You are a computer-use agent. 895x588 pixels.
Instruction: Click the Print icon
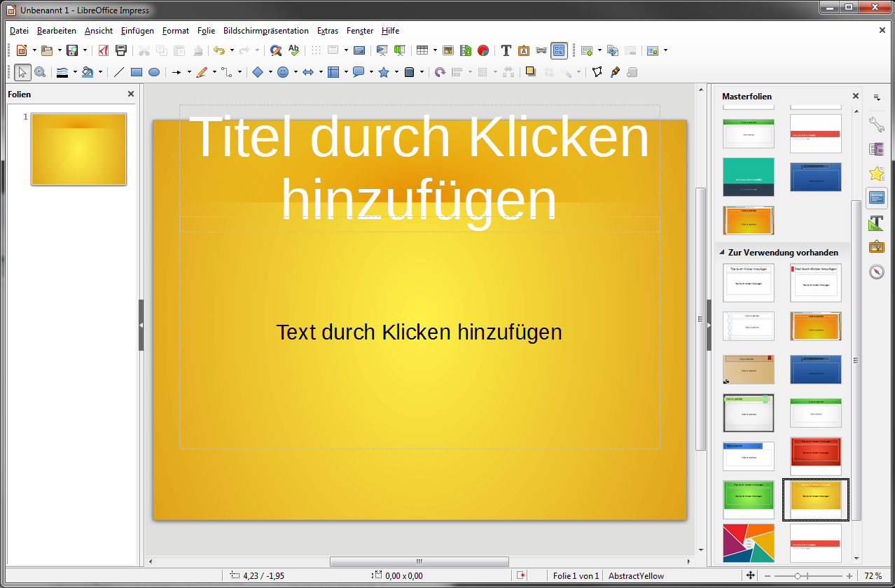(121, 50)
